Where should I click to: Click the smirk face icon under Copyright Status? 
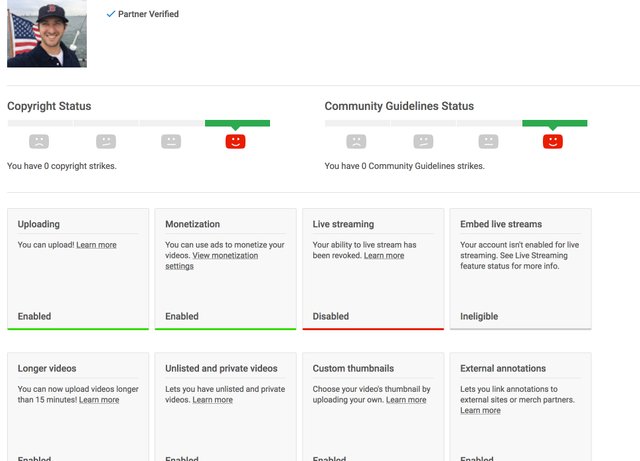[x=106, y=141]
